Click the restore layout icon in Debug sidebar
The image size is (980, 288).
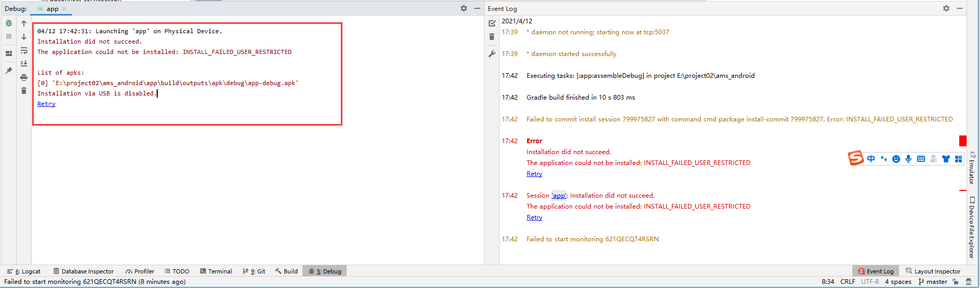9,53
